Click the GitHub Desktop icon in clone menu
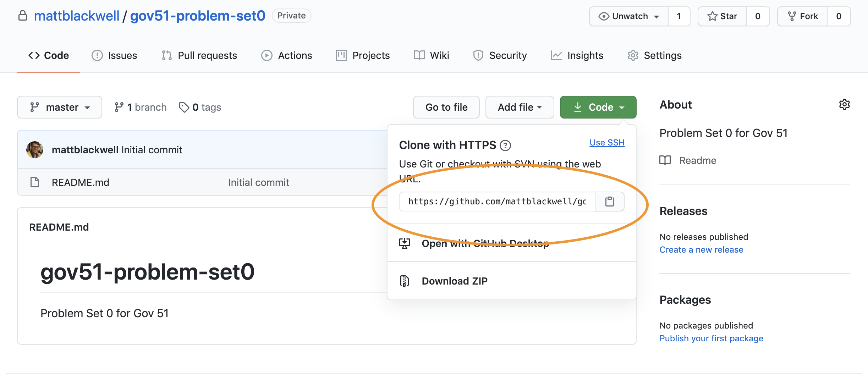The height and width of the screenshot is (391, 868). (405, 243)
